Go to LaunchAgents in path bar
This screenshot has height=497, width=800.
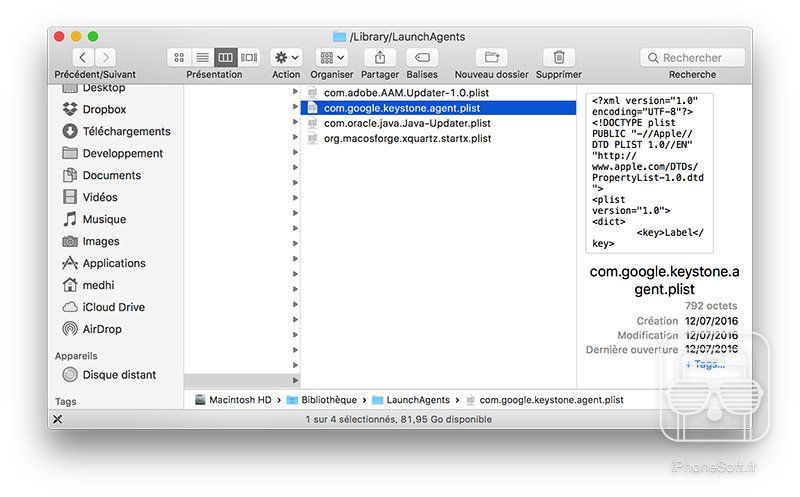click(411, 400)
